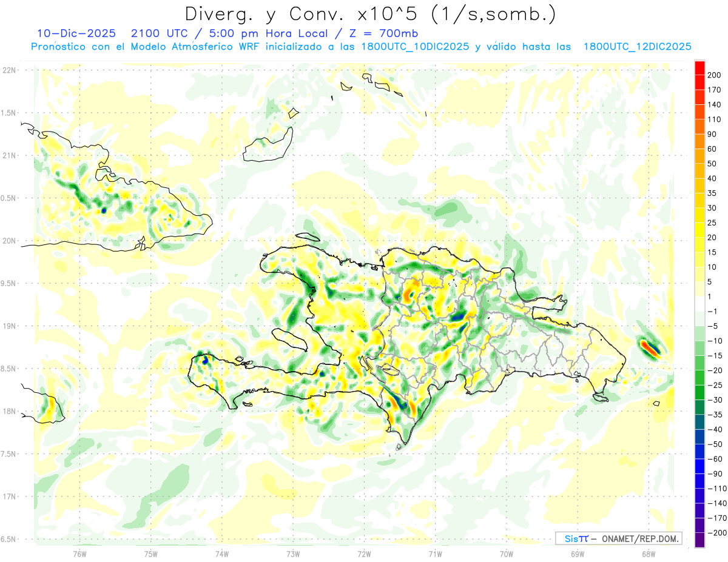The image size is (728, 562).
Task: Click the '110' colorbar label
Action: [715, 119]
